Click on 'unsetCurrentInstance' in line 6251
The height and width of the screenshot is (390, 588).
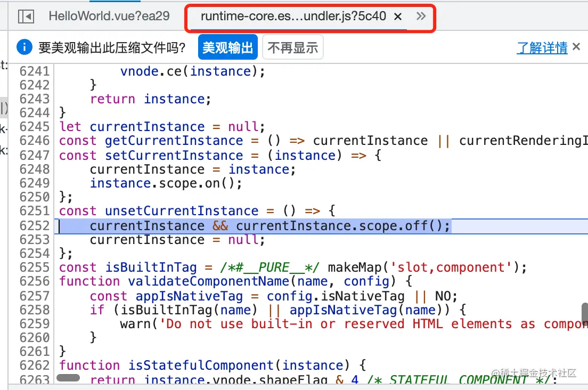(182, 211)
